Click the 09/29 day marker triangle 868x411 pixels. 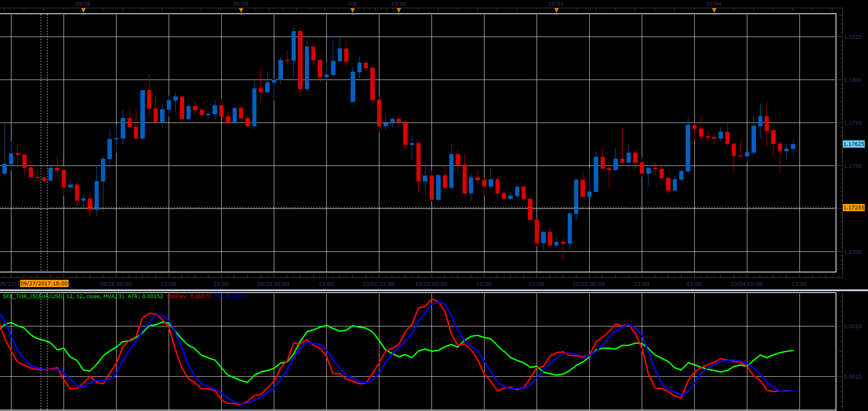241,11
